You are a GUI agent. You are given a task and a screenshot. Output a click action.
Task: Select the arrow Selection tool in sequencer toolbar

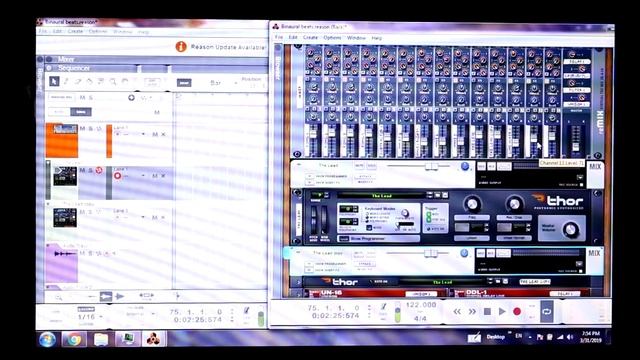(x=54, y=82)
